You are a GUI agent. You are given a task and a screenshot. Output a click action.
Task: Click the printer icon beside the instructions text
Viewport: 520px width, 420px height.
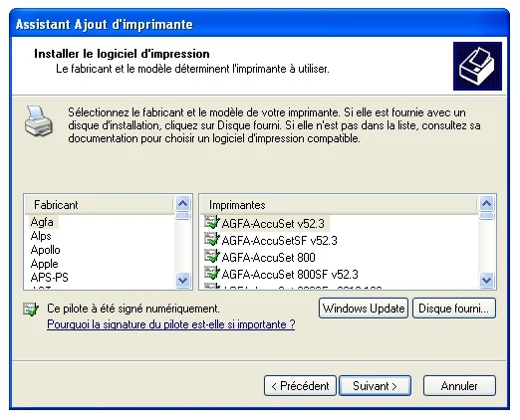pyautogui.click(x=39, y=121)
